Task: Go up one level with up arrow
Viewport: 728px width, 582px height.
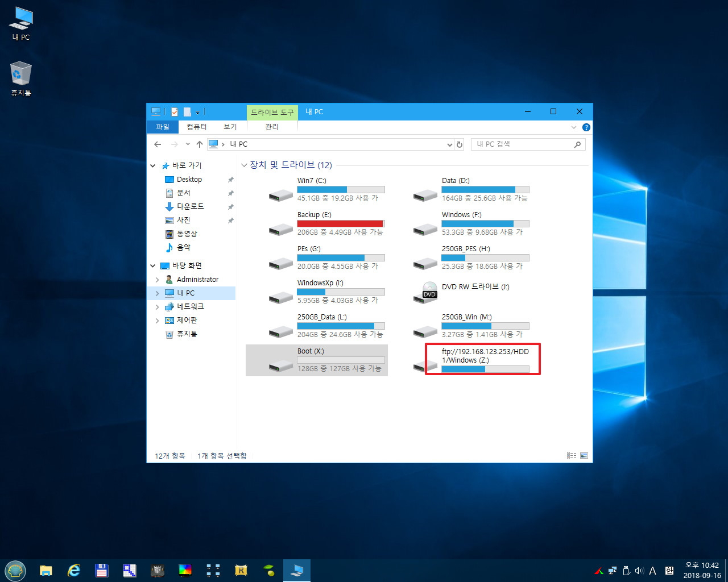Action: 200,144
